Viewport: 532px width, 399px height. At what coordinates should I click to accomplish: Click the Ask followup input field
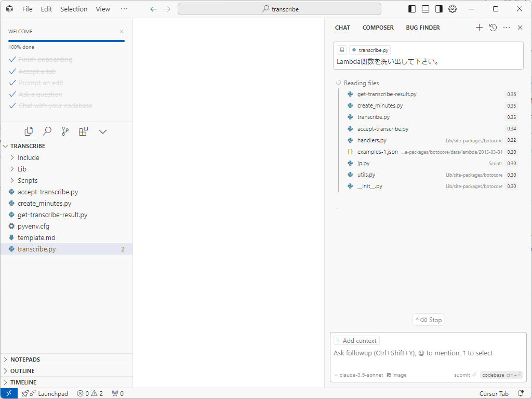coord(428,353)
